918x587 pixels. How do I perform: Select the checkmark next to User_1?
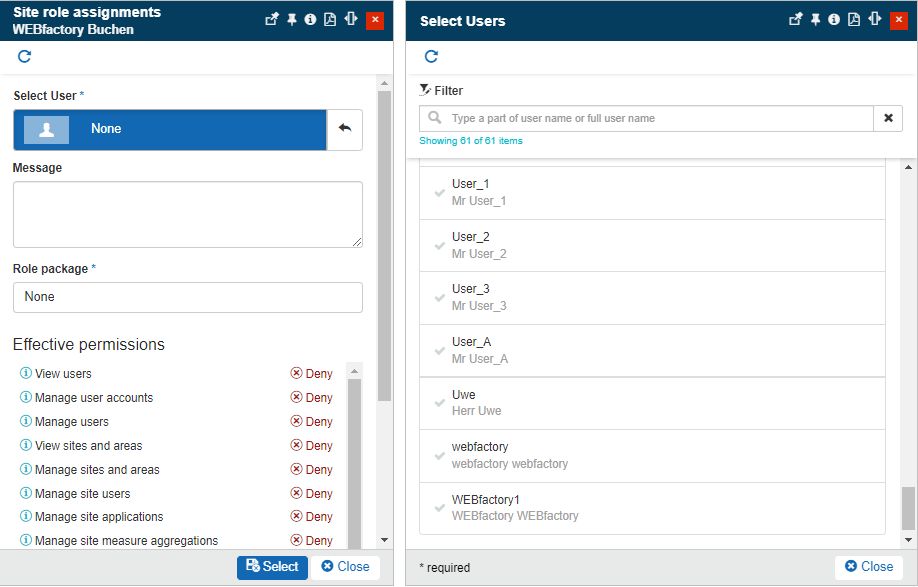click(438, 191)
